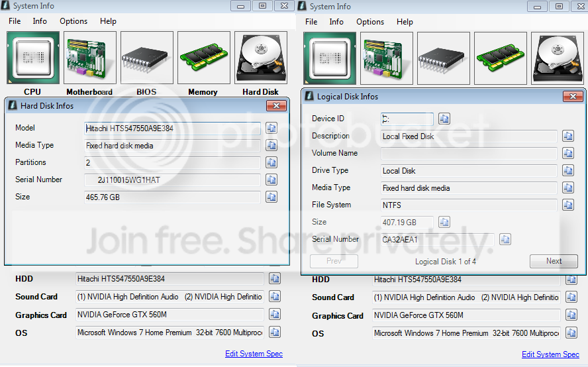Image resolution: width=588 pixels, height=367 pixels.
Task: Click BIOS chip icon in right System Info window
Action: tap(444, 58)
